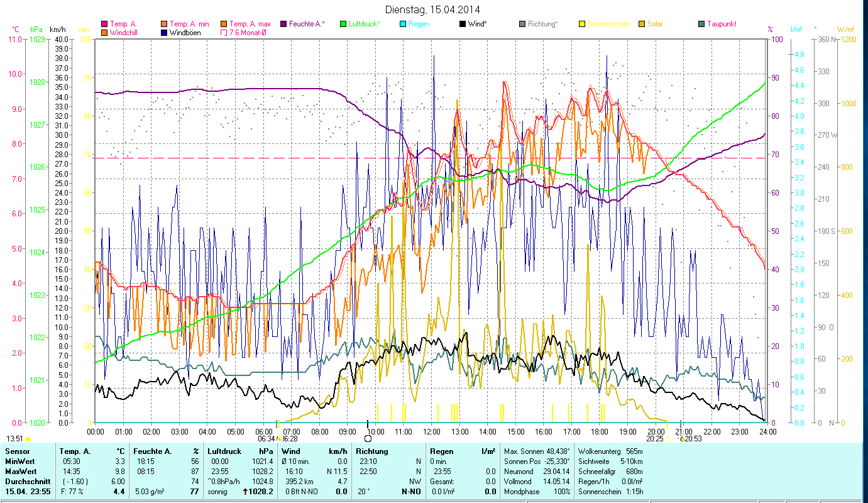Click the 'N 11.5' maximum wind value
The width and height of the screenshot is (868, 503).
tap(336, 472)
